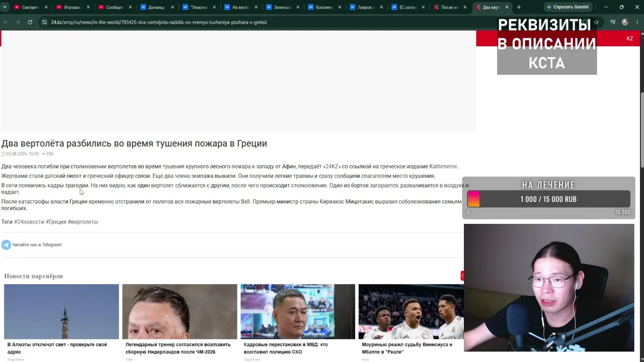The width and height of the screenshot is (644, 362).
Task: Switch to the "Зеленский" tab
Action: tap(282, 7)
